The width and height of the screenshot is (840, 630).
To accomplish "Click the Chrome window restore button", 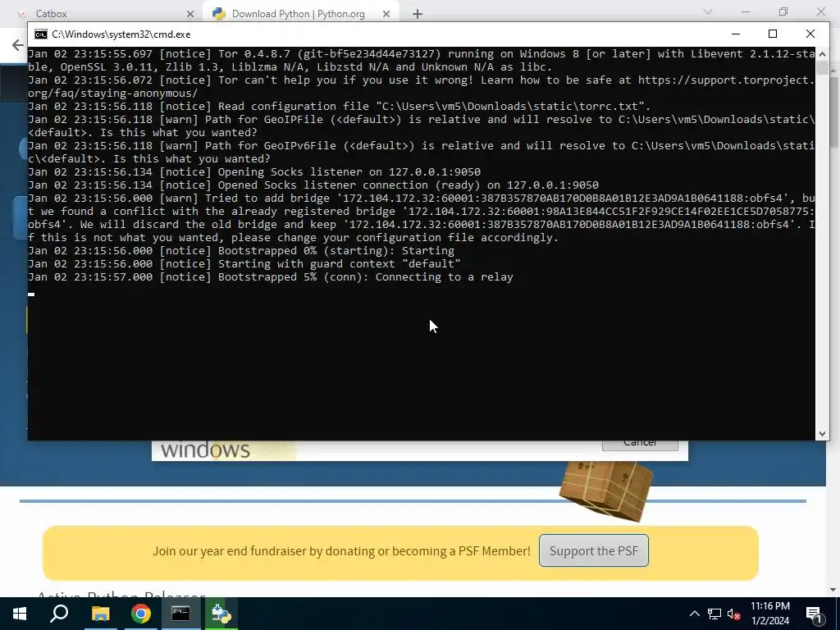I will tap(783, 11).
